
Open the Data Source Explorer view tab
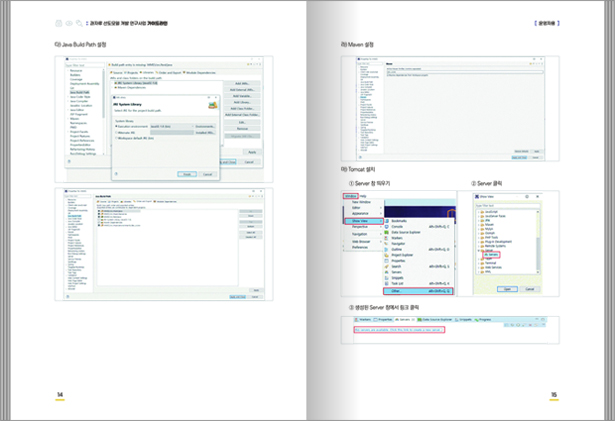tap(435, 320)
